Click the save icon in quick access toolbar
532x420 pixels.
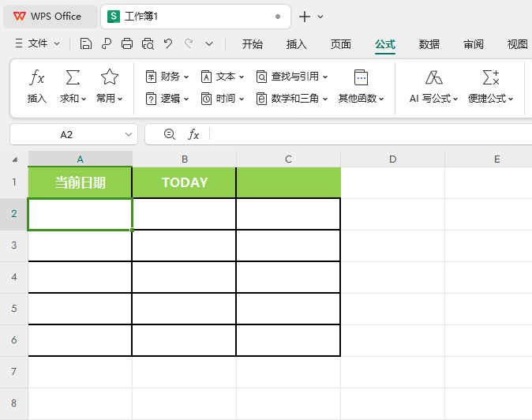click(x=86, y=44)
